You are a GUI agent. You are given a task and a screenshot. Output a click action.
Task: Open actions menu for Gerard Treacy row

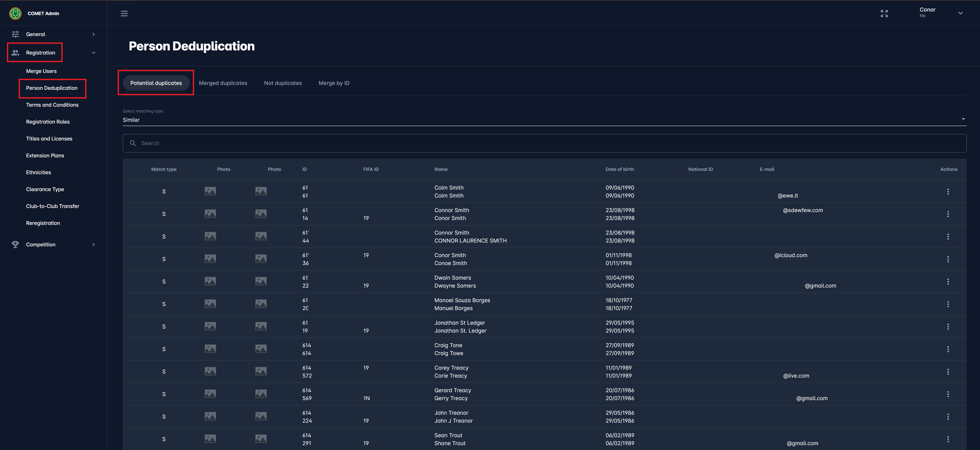click(948, 394)
